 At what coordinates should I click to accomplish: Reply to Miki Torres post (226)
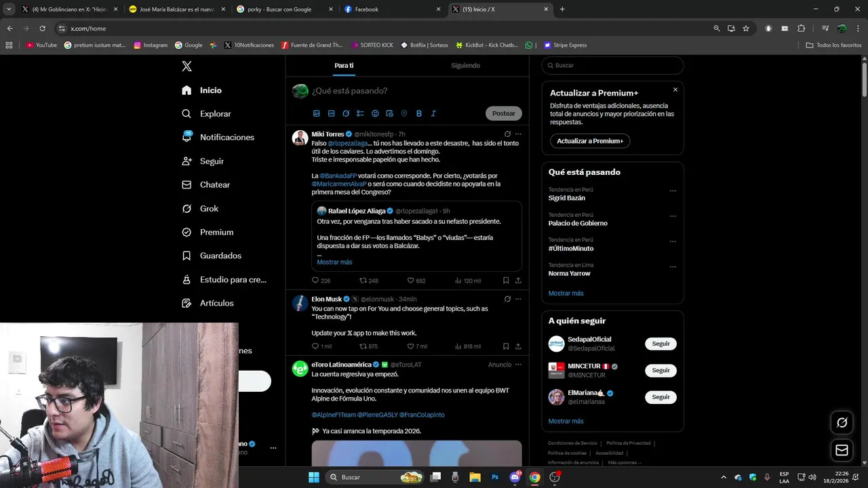321,281
